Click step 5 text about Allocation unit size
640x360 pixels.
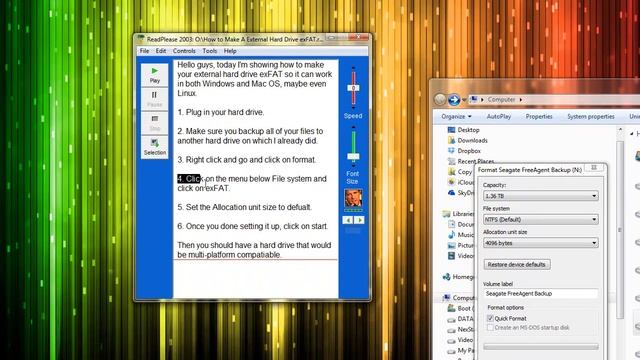[244, 207]
